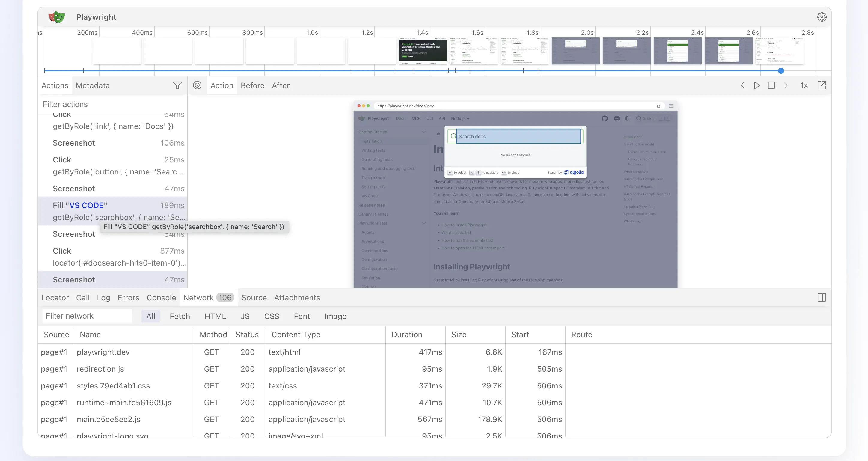Select the redirection.js network request
868x461 pixels.
(x=435, y=369)
